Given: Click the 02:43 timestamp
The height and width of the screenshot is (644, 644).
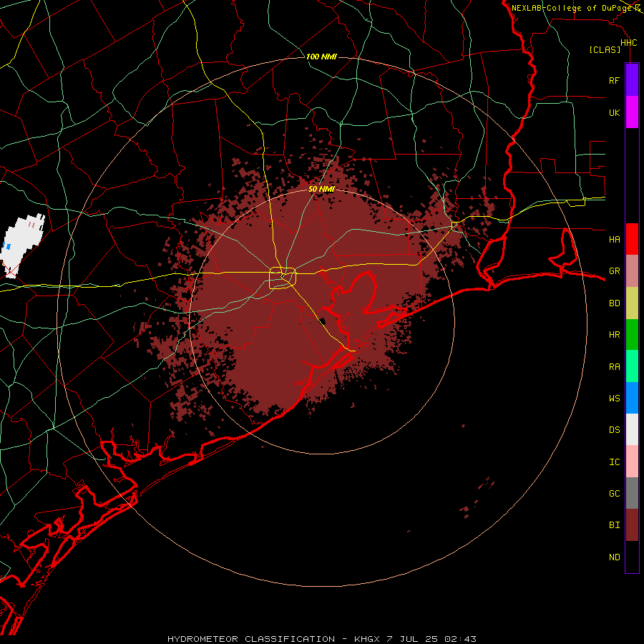Looking at the screenshot, I should coord(460,639).
